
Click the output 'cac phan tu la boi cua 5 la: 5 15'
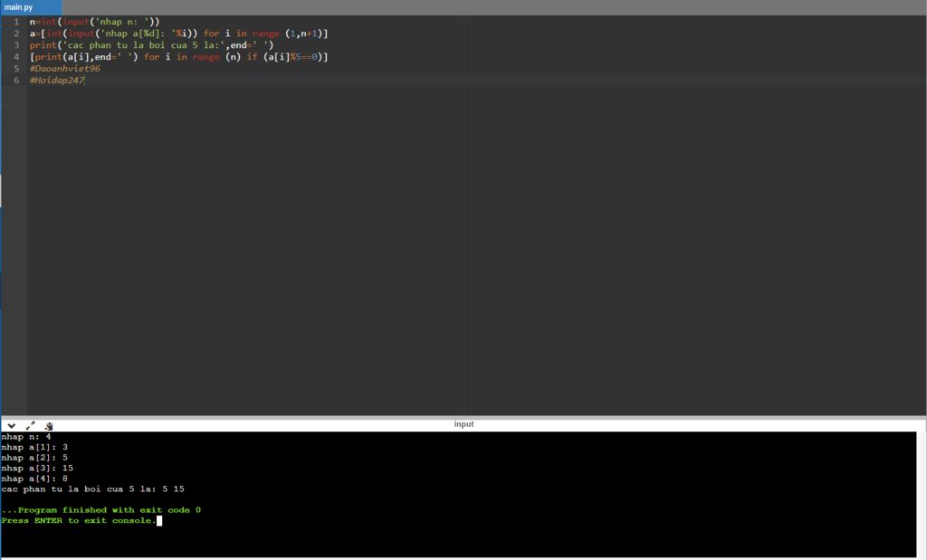(93, 489)
